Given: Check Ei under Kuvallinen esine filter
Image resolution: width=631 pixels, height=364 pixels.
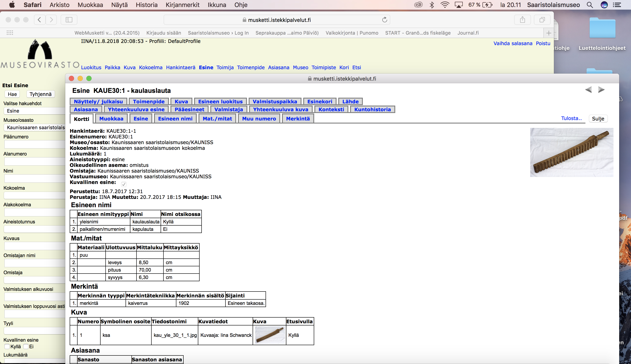Looking at the screenshot, I should pos(26,346).
